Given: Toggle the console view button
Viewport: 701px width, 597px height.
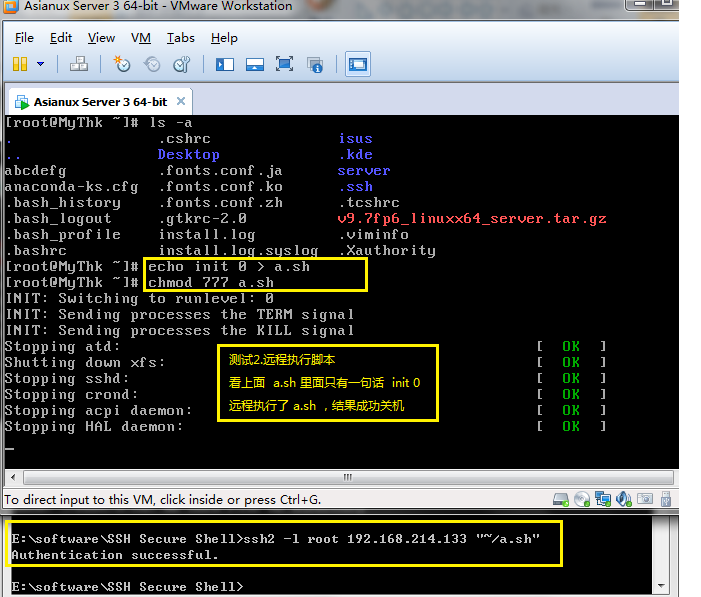Looking at the screenshot, I should tap(358, 64).
